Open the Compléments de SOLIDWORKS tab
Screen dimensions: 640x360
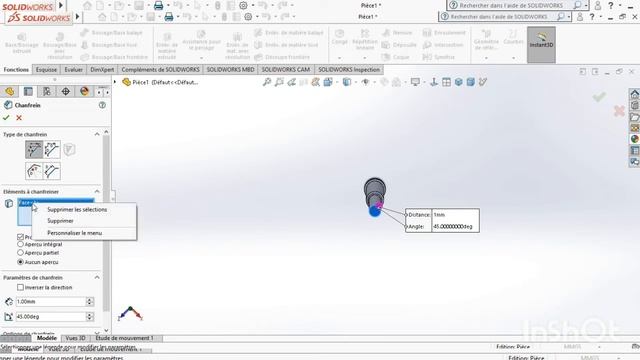coord(160,70)
